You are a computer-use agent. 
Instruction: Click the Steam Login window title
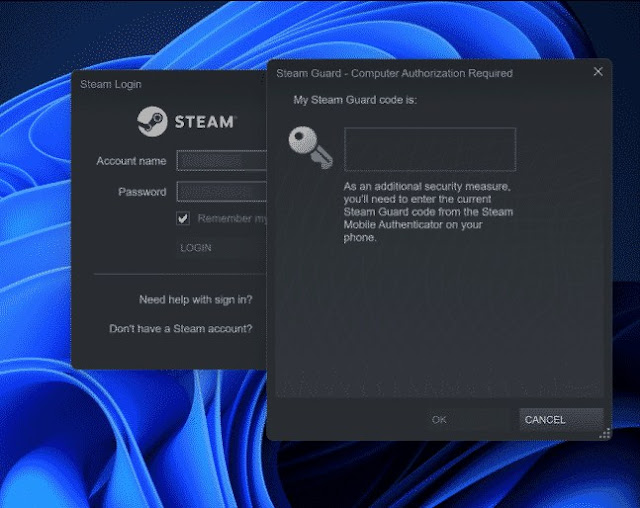pyautogui.click(x=111, y=84)
